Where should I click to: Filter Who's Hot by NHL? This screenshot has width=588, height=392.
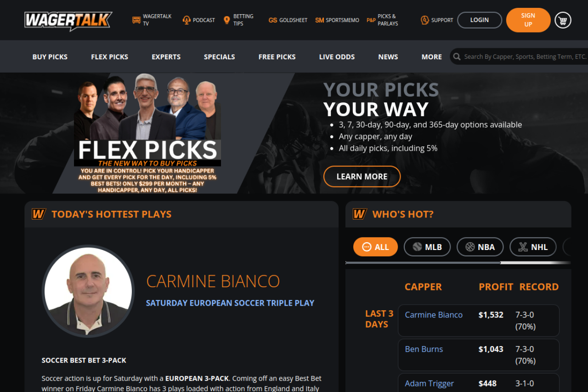pos(533,247)
